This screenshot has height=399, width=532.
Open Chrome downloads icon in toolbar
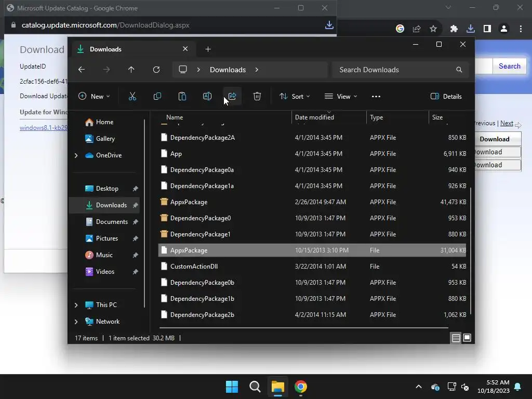471,29
